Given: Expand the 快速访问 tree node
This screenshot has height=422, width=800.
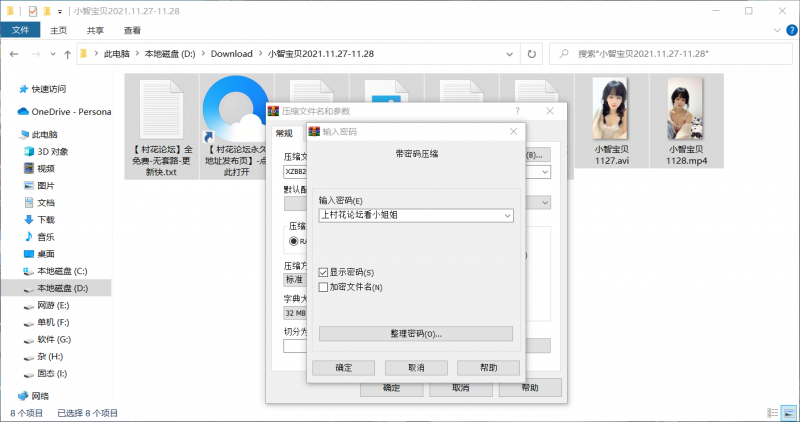Looking at the screenshot, I should click(x=9, y=88).
